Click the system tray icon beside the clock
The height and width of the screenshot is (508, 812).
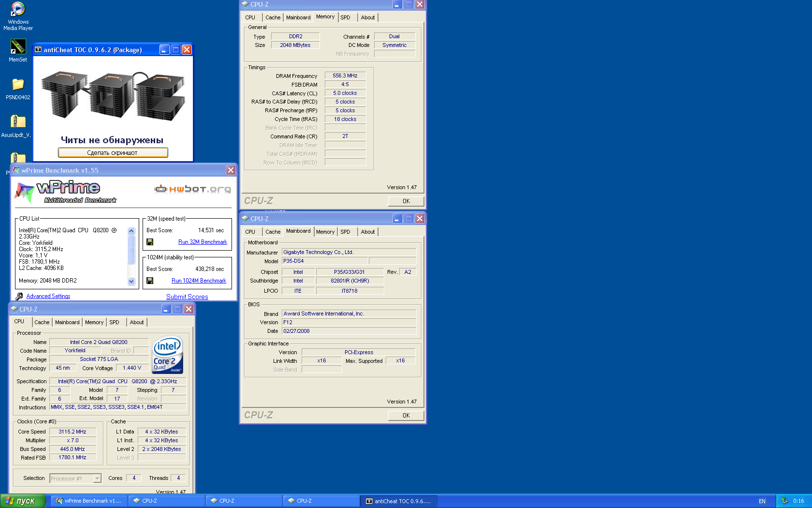point(784,501)
